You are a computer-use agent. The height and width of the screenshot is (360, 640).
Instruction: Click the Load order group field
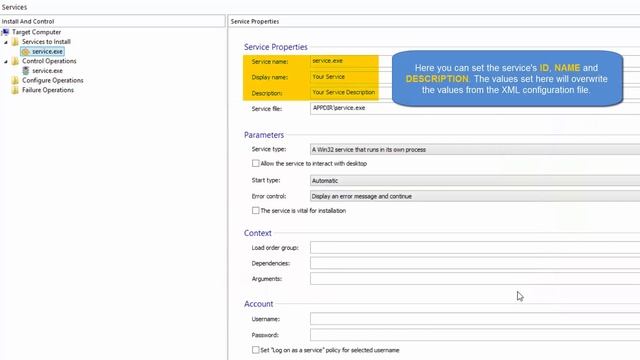click(x=475, y=247)
